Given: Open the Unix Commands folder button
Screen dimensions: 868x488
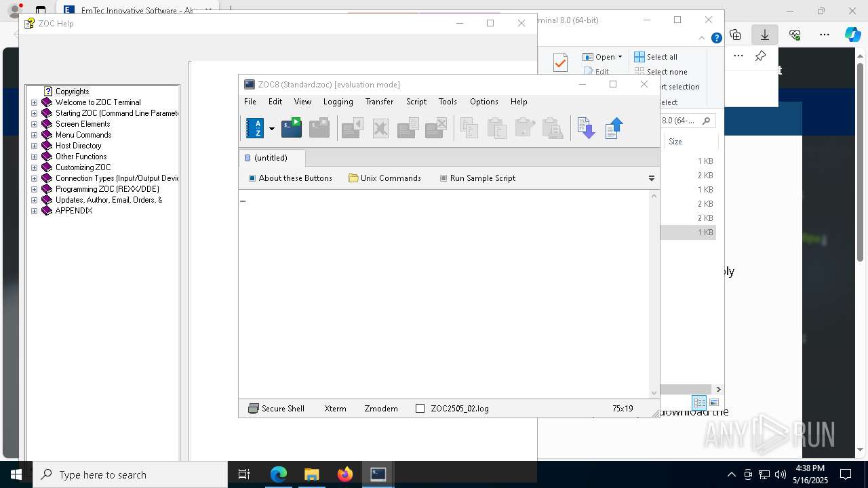Looking at the screenshot, I should (384, 178).
